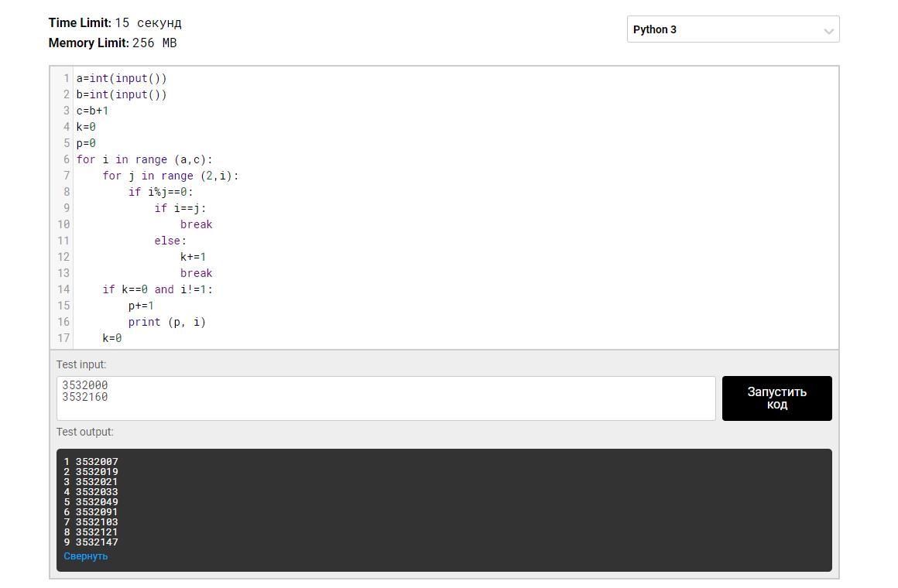Click code line 'for j in range (2,i):'

[170, 176]
